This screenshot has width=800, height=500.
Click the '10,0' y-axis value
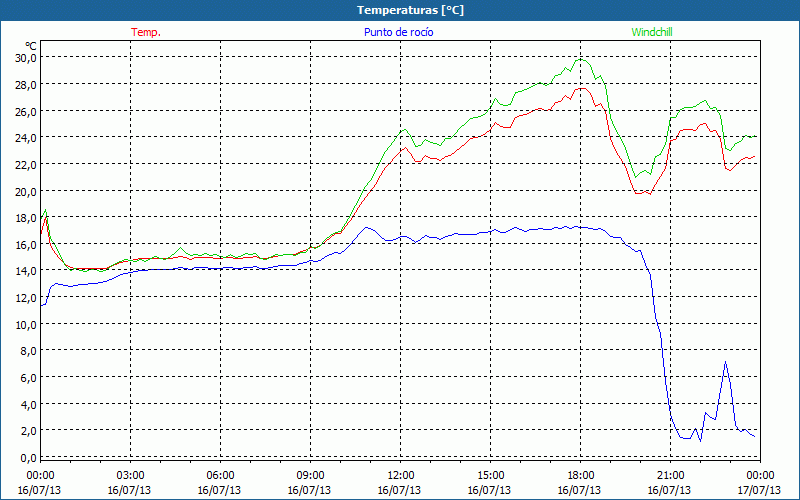[x=26, y=325]
